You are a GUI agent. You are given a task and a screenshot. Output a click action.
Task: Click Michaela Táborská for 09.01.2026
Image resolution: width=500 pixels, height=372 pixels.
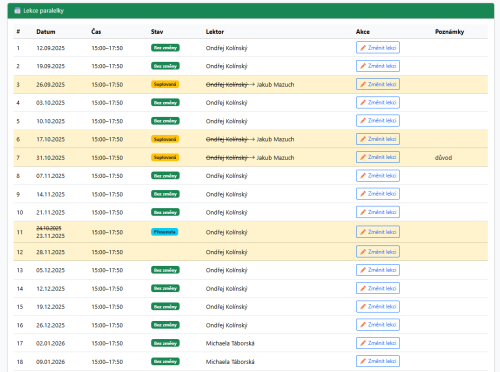click(x=230, y=362)
